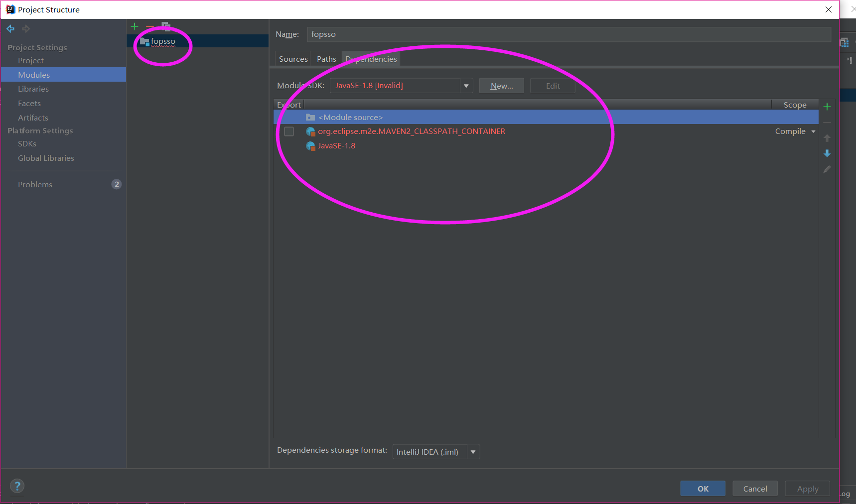
Task: Click the Edit SDK button
Action: tap(553, 86)
